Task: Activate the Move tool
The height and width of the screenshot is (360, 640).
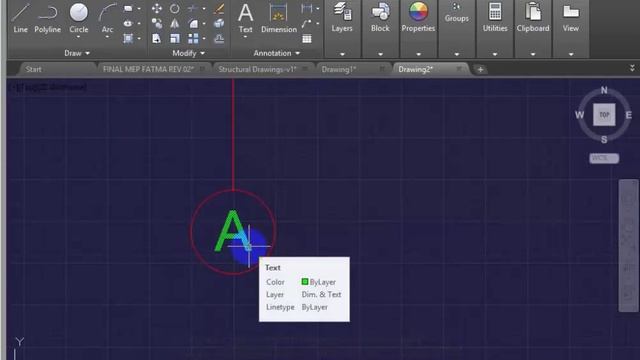Action: click(x=157, y=8)
